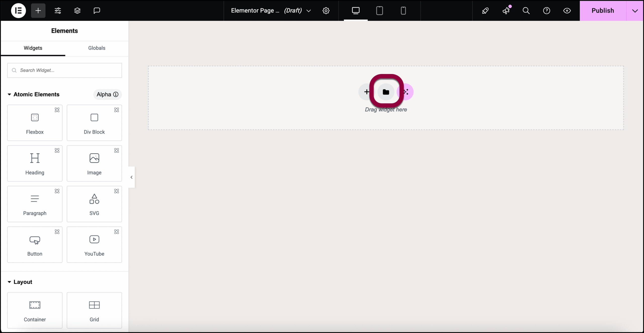Viewport: 644px width, 333px height.
Task: Open the Notes comment icon
Action: [97, 11]
